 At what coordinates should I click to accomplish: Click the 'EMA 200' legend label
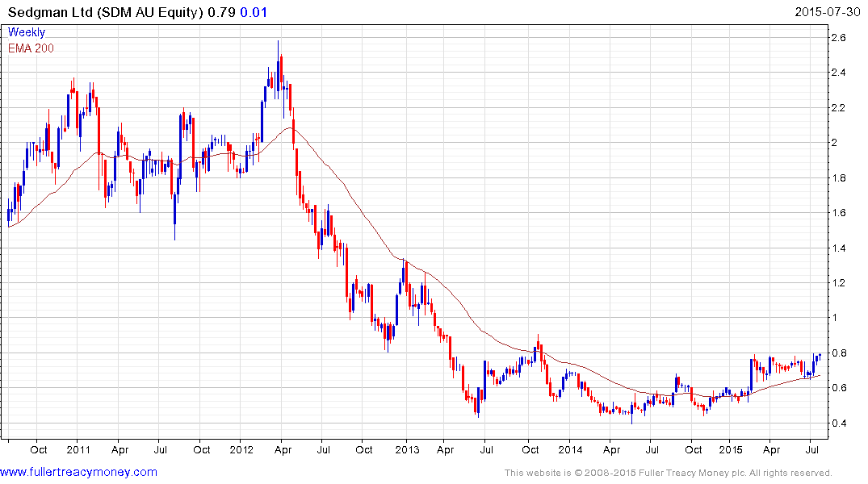point(31,48)
